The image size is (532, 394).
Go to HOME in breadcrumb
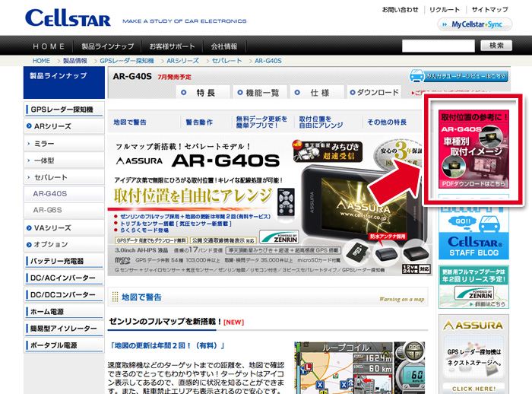(x=41, y=61)
